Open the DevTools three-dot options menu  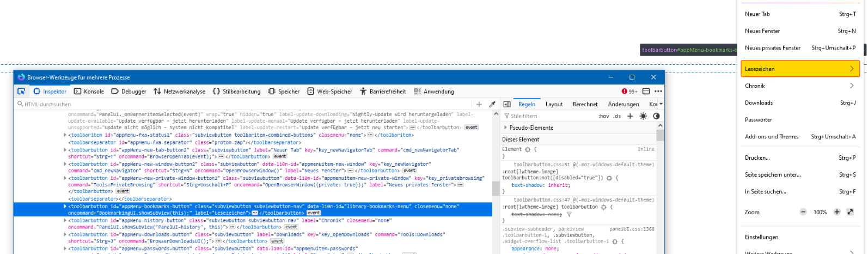click(x=658, y=92)
